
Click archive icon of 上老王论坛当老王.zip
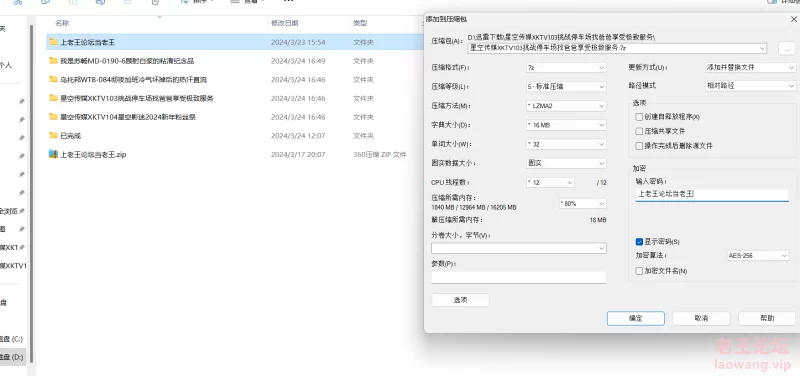(x=53, y=154)
